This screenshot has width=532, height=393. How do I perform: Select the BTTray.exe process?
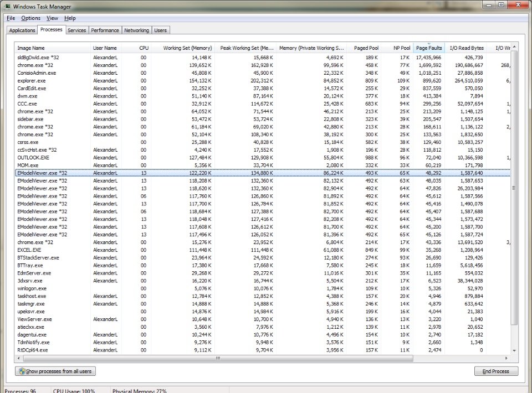pos(263,266)
